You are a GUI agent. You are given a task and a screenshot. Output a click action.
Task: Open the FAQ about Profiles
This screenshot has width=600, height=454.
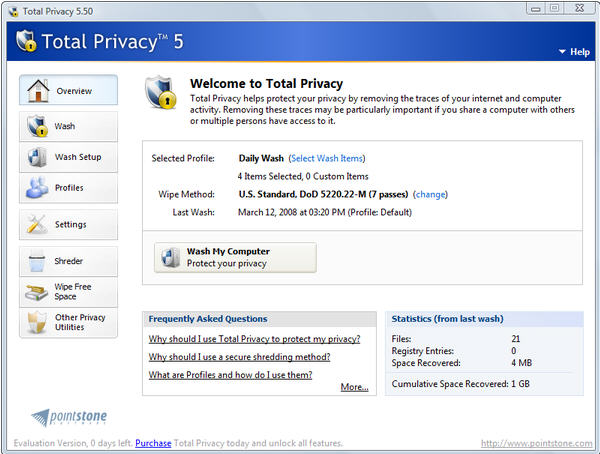[230, 375]
